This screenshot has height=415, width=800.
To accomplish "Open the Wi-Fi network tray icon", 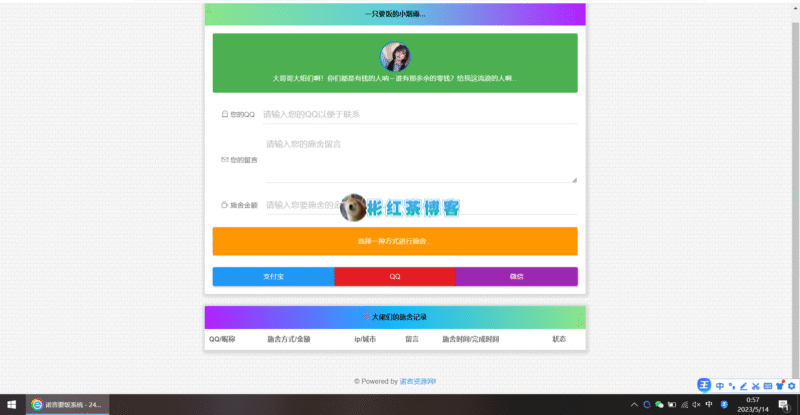I will click(x=684, y=405).
